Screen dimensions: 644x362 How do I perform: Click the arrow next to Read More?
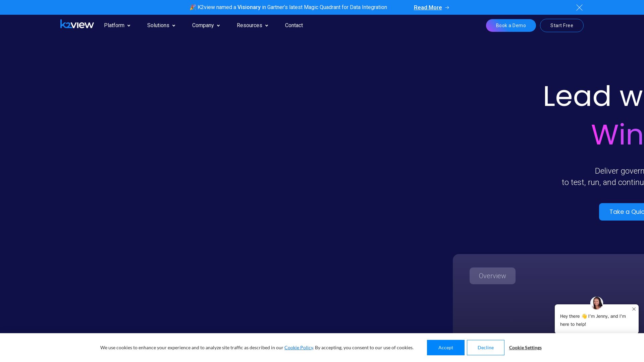tap(447, 7)
